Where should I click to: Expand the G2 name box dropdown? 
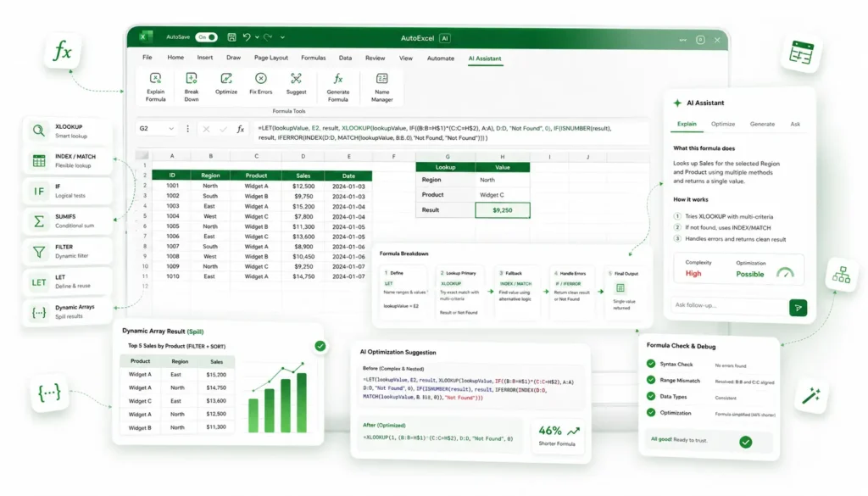click(171, 128)
